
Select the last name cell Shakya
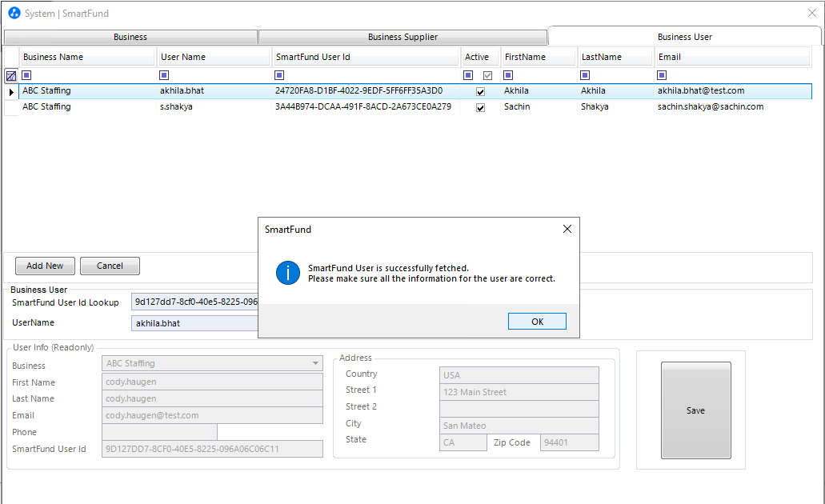click(615, 106)
